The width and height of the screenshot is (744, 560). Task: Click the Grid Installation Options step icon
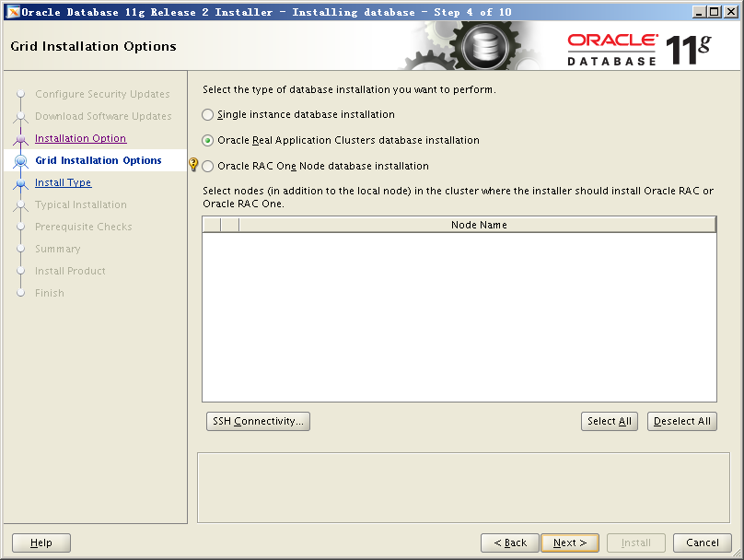coord(20,161)
